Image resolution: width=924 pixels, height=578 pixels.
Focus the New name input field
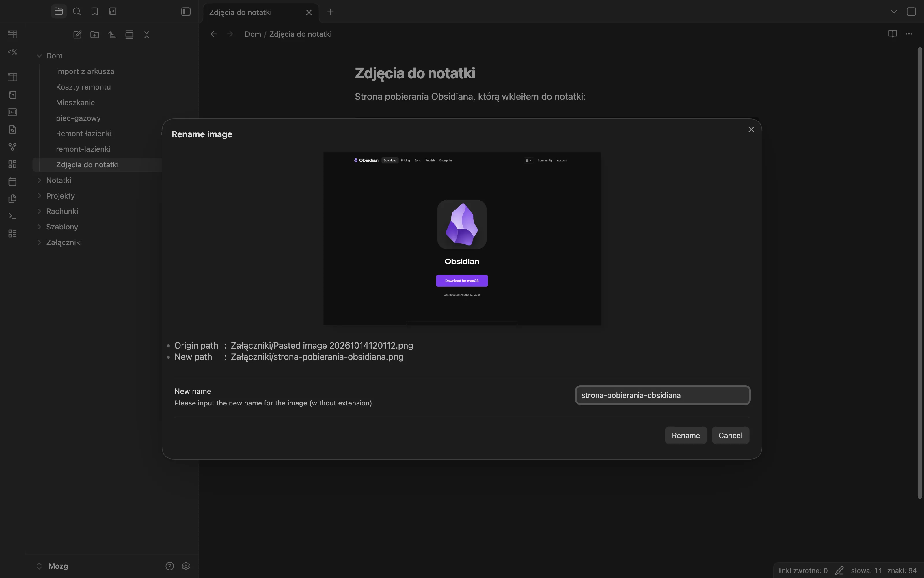click(x=662, y=395)
